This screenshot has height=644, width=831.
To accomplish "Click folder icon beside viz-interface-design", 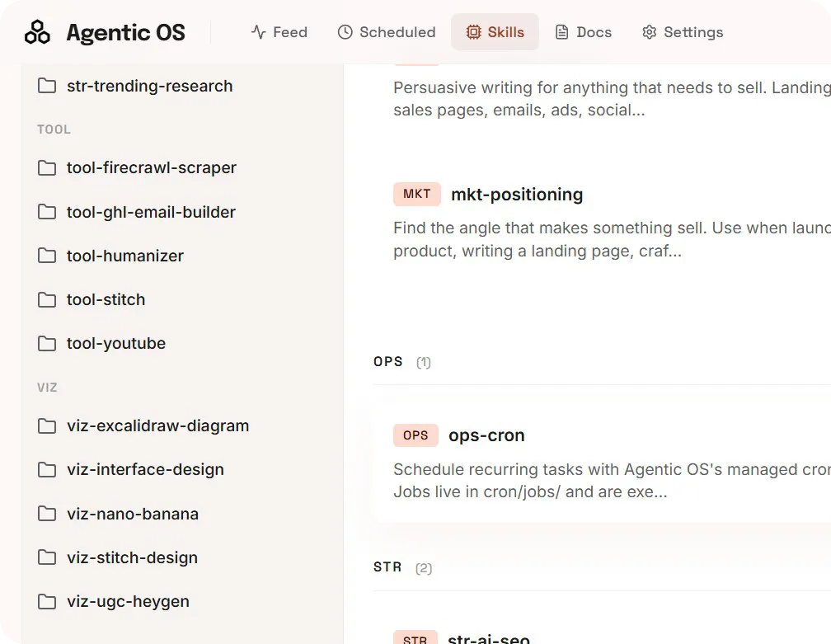I will click(47, 470).
